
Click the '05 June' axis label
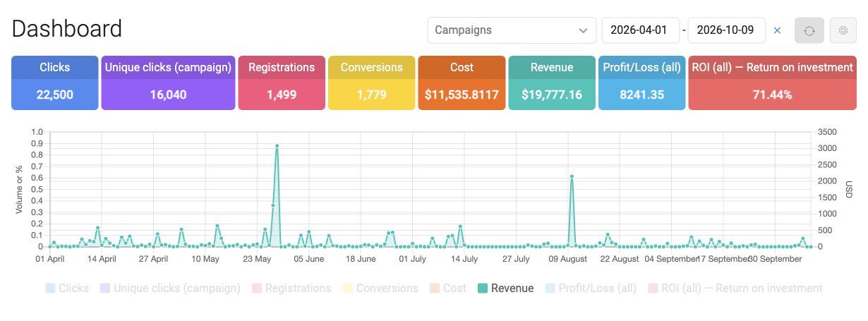pos(309,259)
